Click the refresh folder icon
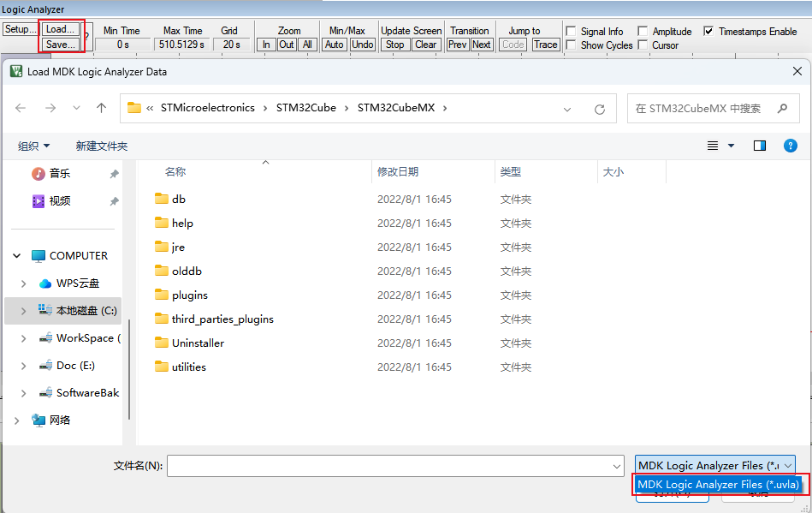This screenshot has height=513, width=812. [600, 109]
